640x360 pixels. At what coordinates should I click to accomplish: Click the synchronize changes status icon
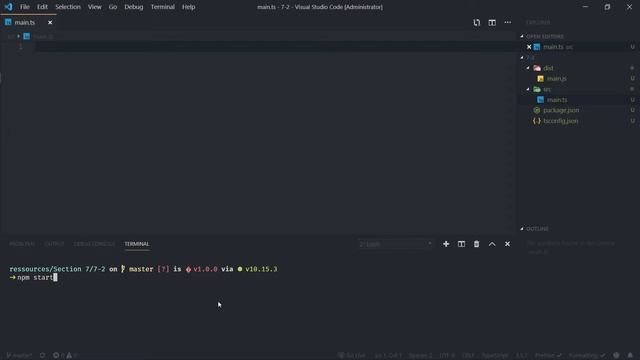(42, 356)
